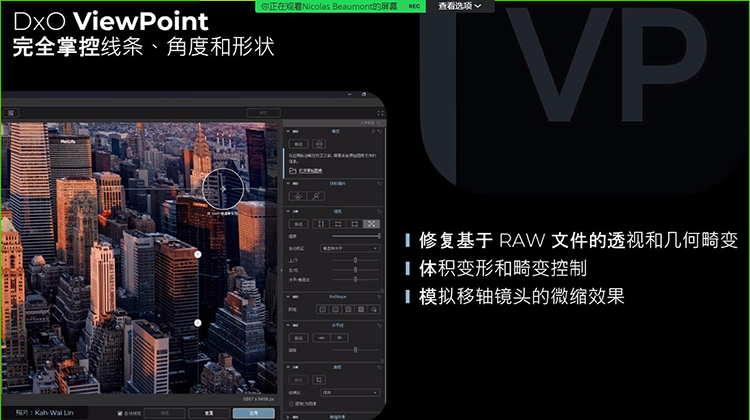The image size is (750, 420).
Task: Collapse the 裁剪 crop panel
Action: (x=288, y=367)
